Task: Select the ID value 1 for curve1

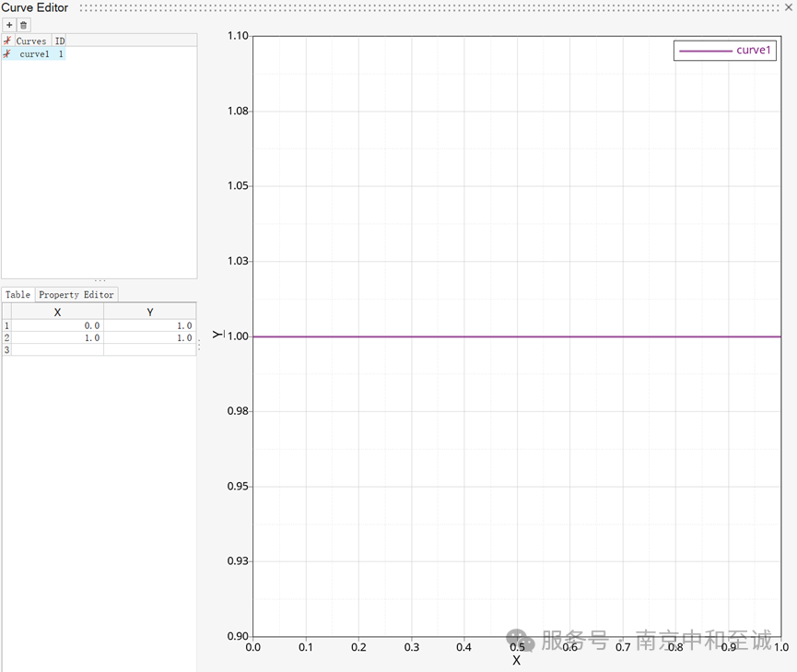Action: click(61, 53)
